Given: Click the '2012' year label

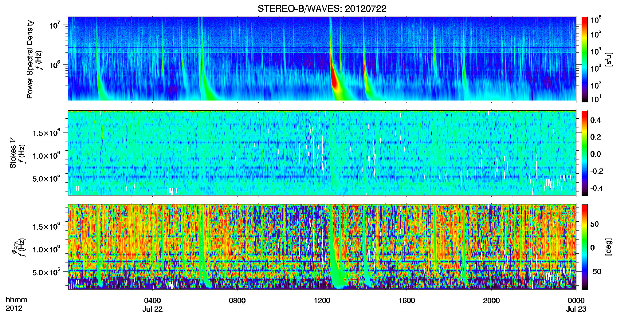Looking at the screenshot, I should (14, 308).
